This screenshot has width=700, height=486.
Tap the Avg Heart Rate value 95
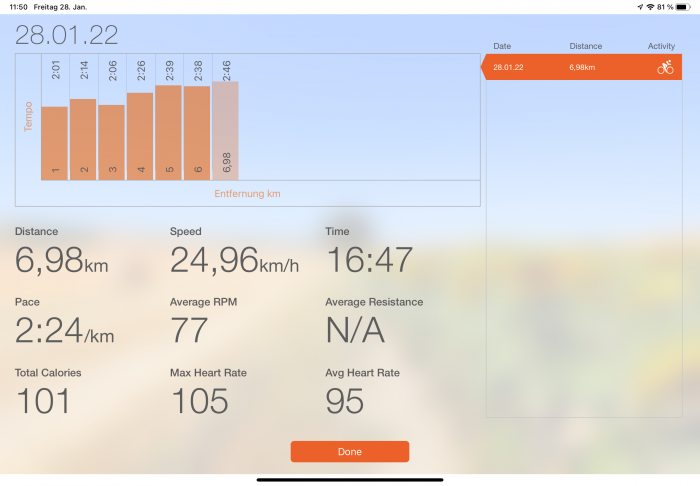(344, 401)
